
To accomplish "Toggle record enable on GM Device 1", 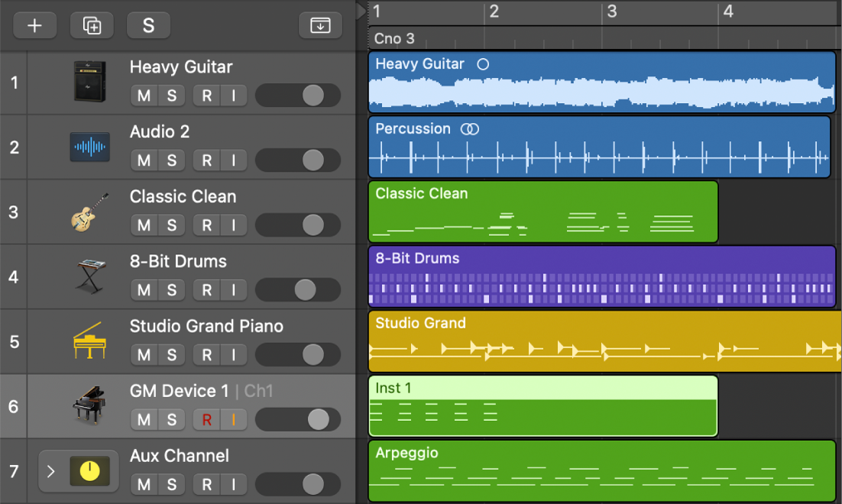I will (x=206, y=419).
